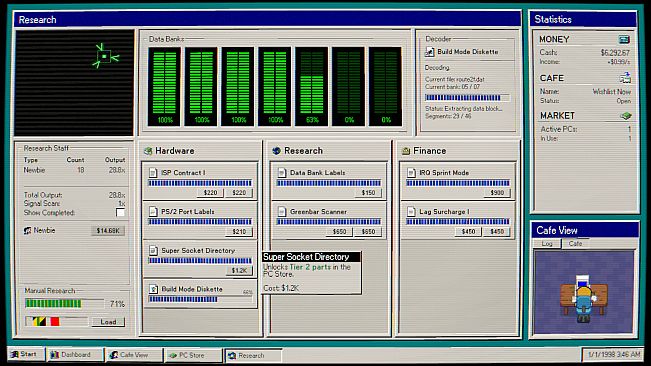Click Data Bank Labels document icon

pos(282,172)
